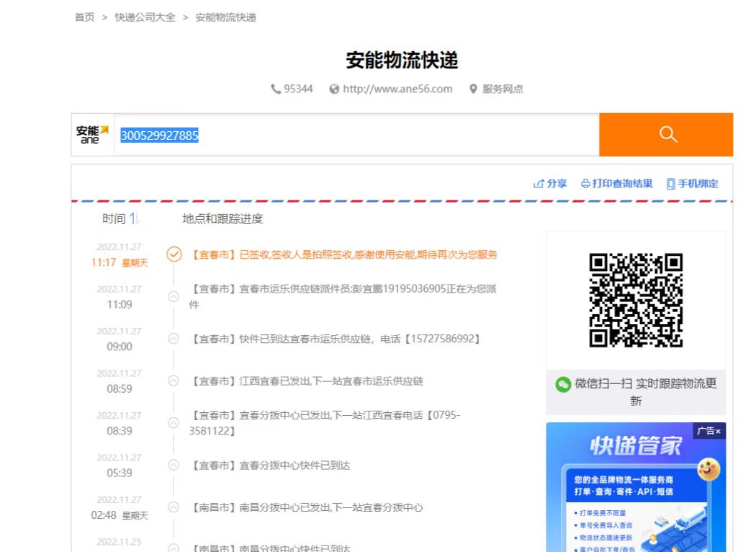Click the phone icon beside 95344
Screen dimensions: 756x552
[276, 89]
